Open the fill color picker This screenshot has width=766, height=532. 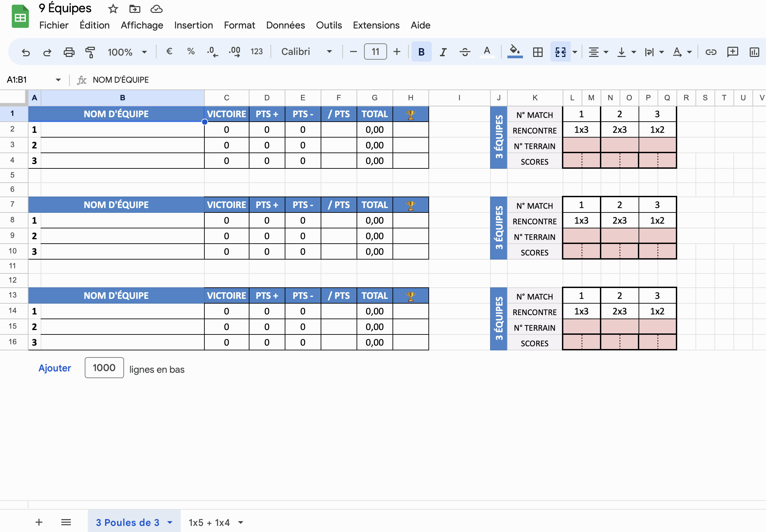[515, 51]
